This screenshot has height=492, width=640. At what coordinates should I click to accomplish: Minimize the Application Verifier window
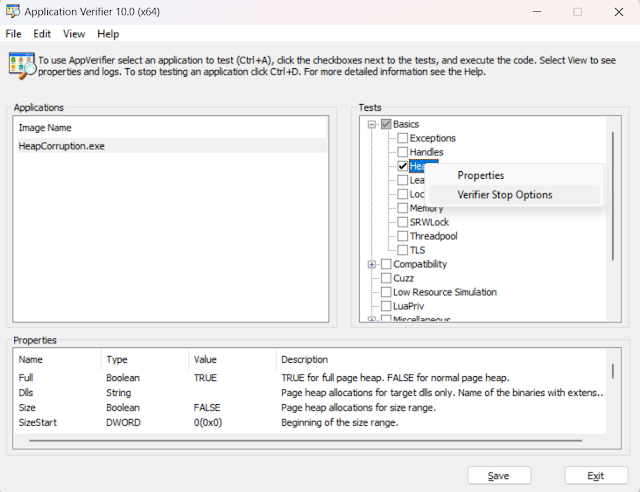coord(537,12)
